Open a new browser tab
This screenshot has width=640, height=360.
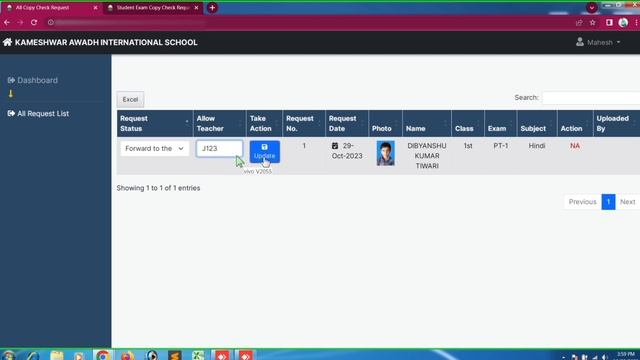212,8
